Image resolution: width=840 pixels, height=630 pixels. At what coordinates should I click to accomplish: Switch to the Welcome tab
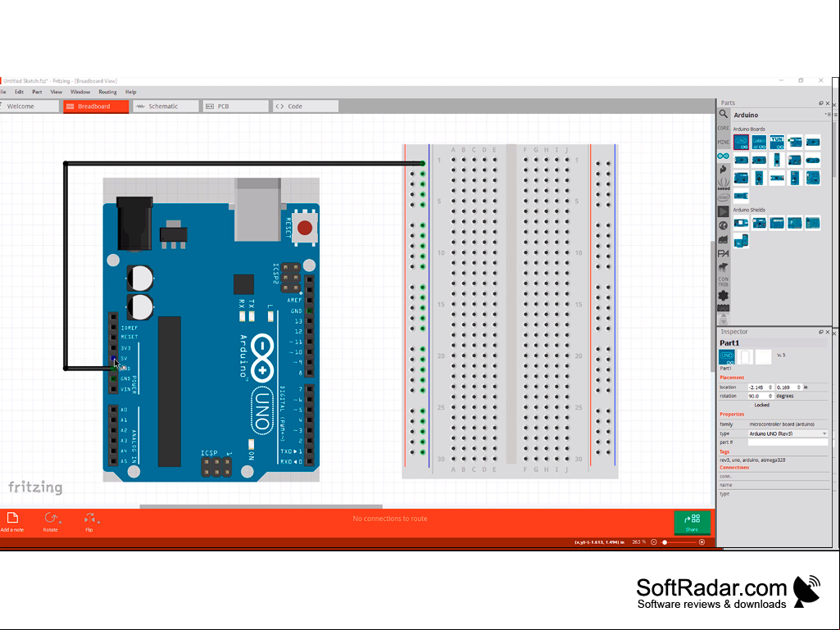pyautogui.click(x=29, y=106)
